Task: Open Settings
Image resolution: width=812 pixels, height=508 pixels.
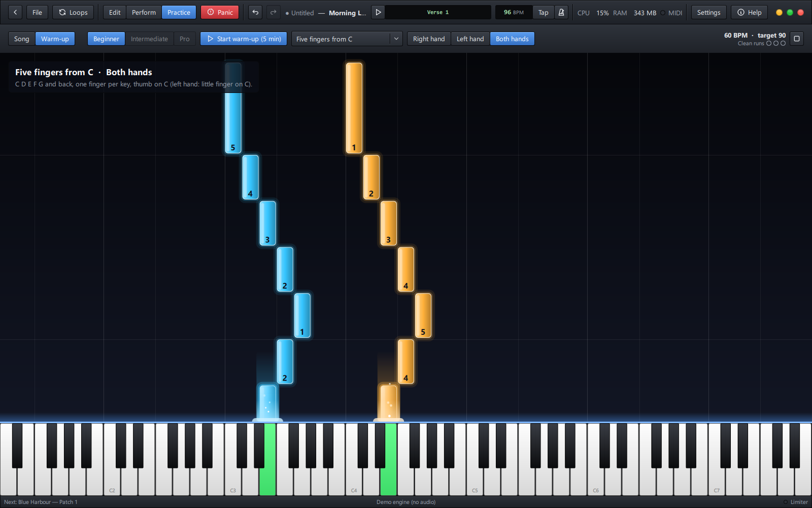Action: coord(708,12)
